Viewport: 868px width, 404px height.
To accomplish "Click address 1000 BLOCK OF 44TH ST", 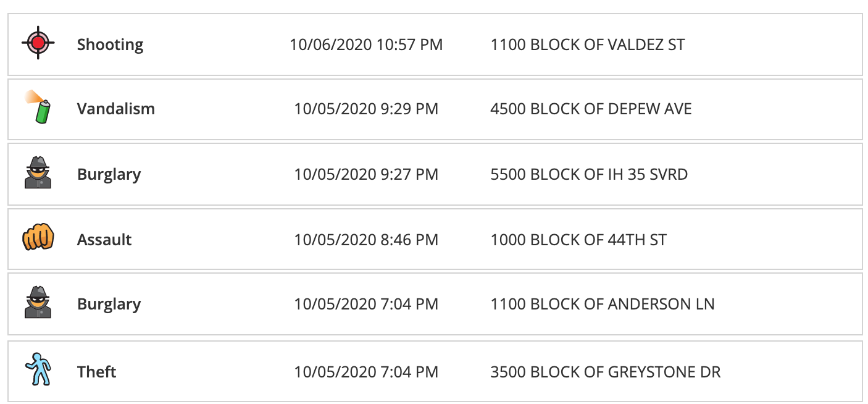I will tap(578, 240).
